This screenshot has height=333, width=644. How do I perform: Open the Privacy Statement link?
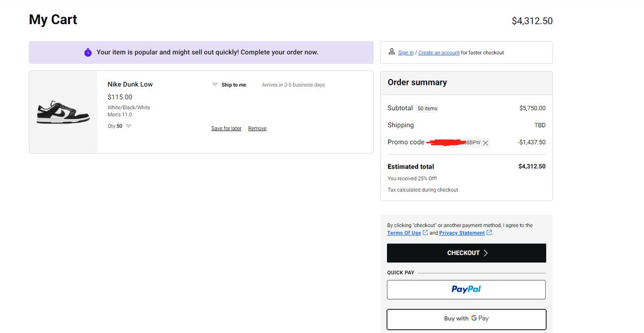(x=462, y=233)
